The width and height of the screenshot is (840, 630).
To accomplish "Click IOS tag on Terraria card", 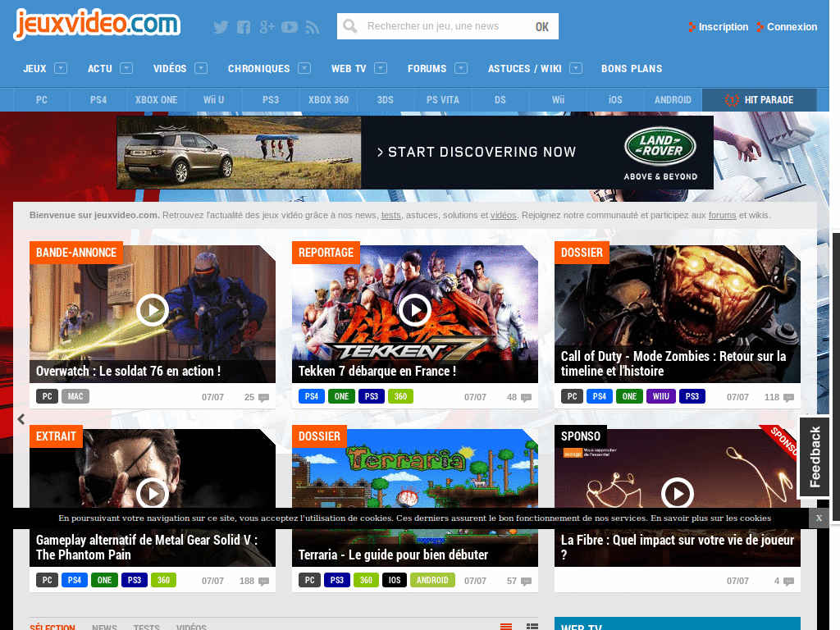I will click(395, 580).
